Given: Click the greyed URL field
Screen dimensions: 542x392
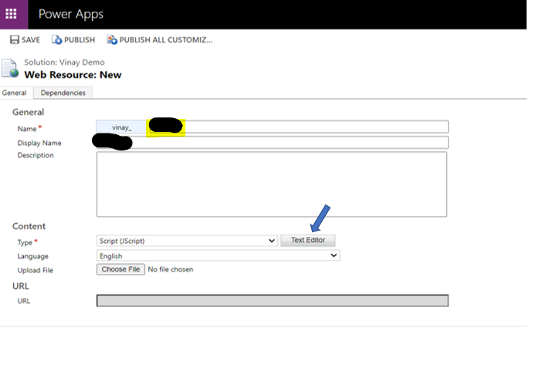Looking at the screenshot, I should point(273,300).
